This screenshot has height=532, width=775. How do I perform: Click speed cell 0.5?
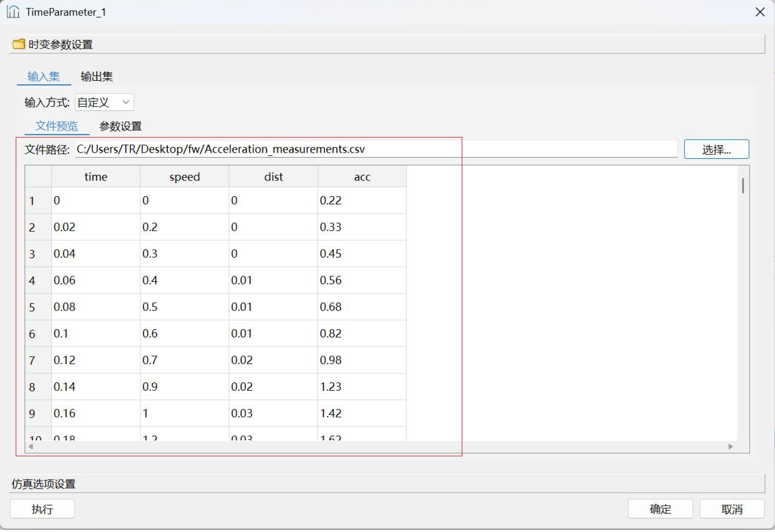(x=185, y=307)
